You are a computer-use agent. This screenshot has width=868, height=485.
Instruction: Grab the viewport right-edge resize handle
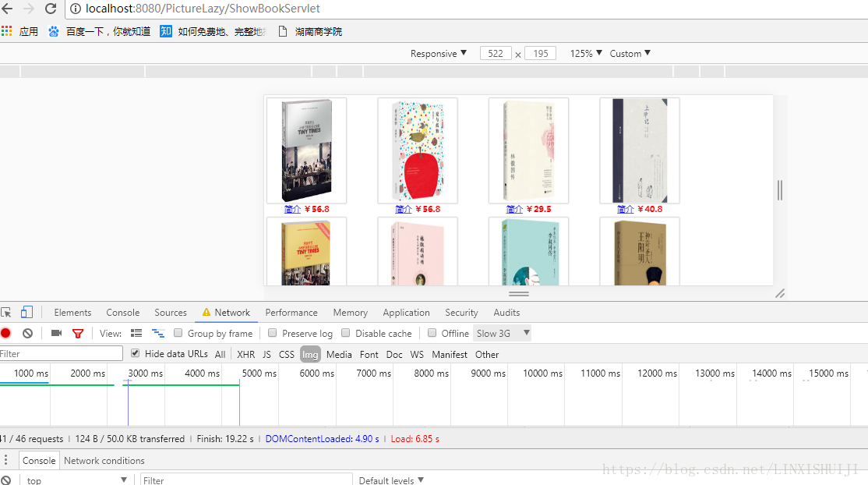779,190
